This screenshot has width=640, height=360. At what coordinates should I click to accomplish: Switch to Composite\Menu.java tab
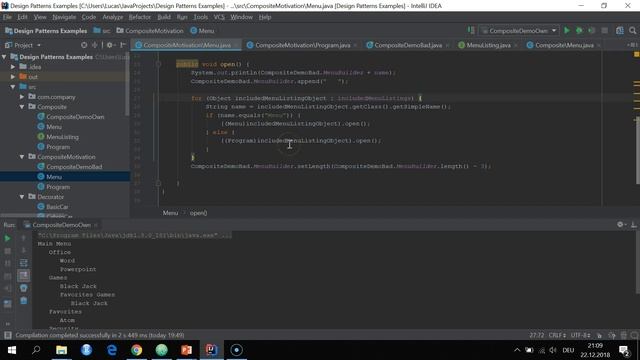tap(564, 45)
